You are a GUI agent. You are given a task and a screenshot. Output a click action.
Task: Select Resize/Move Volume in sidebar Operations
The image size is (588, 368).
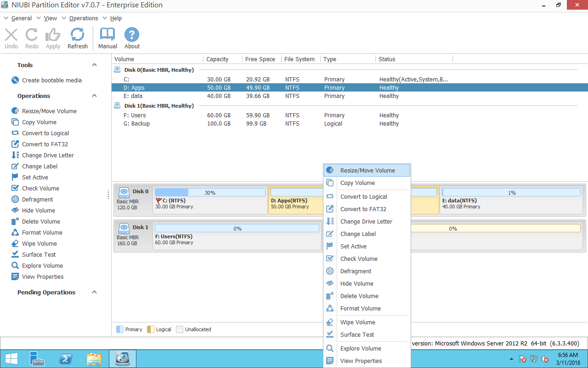pos(49,111)
